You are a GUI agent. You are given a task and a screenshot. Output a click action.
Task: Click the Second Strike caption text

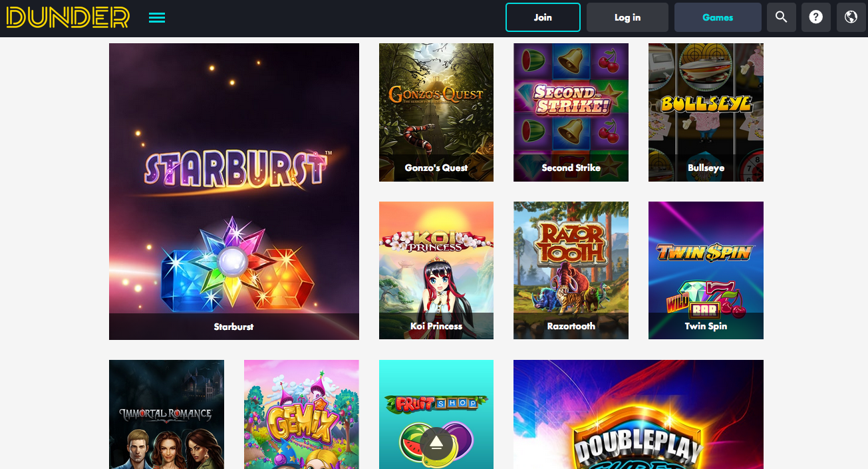coord(571,168)
